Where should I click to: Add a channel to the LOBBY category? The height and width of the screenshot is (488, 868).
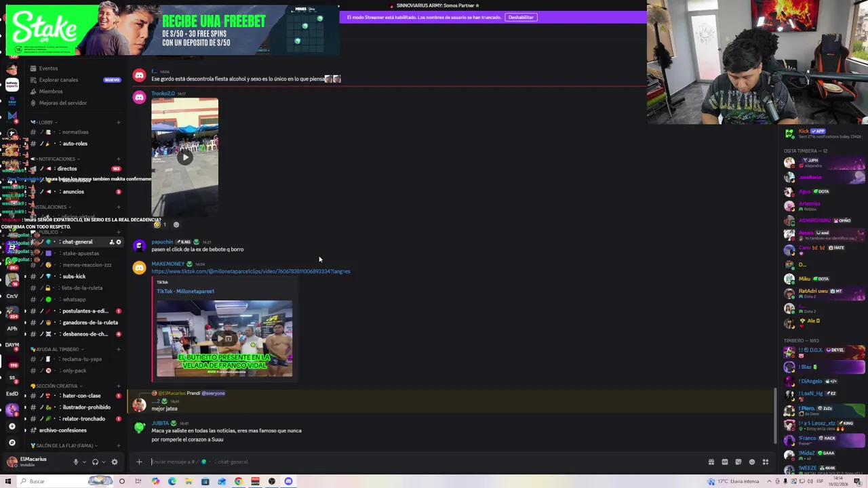click(119, 123)
